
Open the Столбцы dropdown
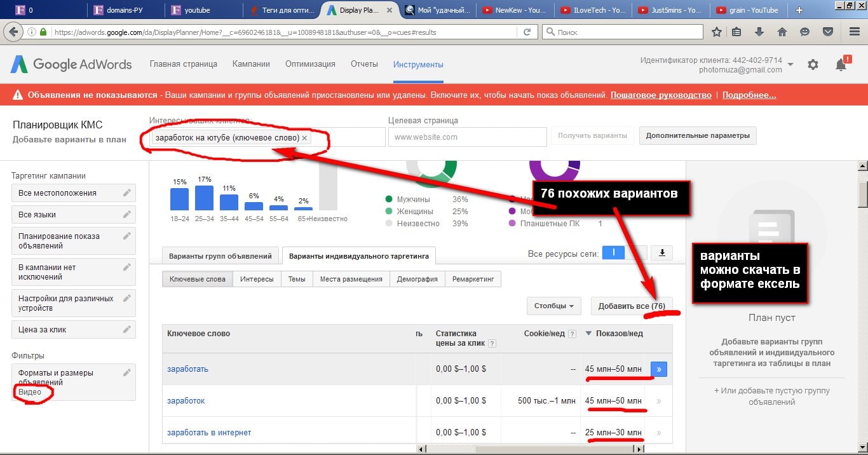pos(553,306)
